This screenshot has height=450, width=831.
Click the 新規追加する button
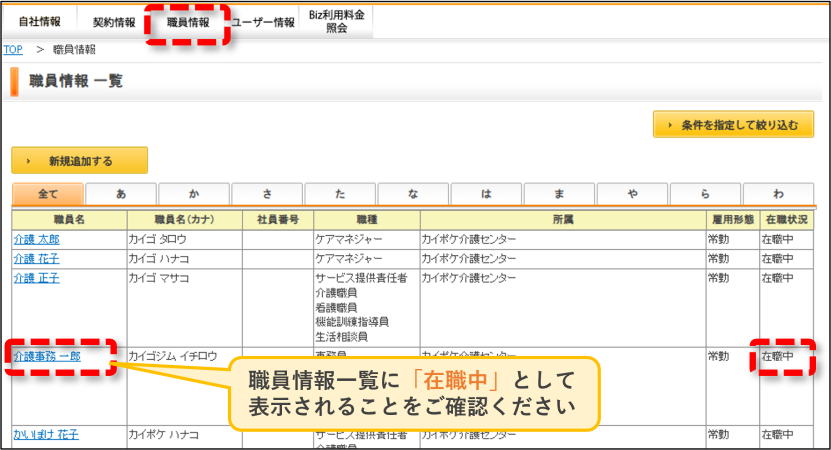coord(79,161)
